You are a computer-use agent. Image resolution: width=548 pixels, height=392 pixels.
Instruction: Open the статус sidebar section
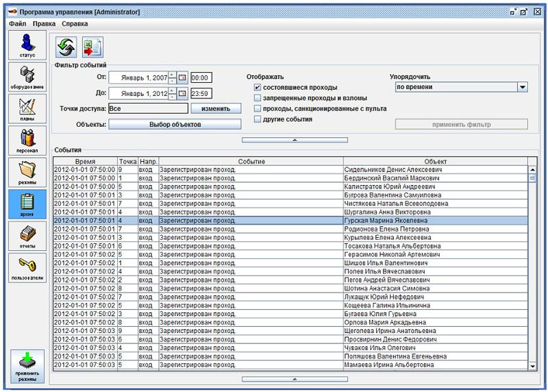[27, 45]
